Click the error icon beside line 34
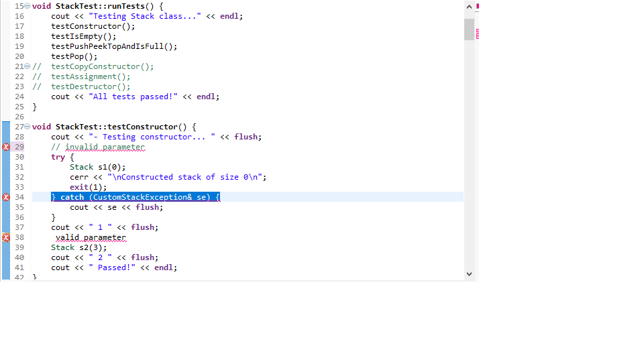 [x=5, y=197]
